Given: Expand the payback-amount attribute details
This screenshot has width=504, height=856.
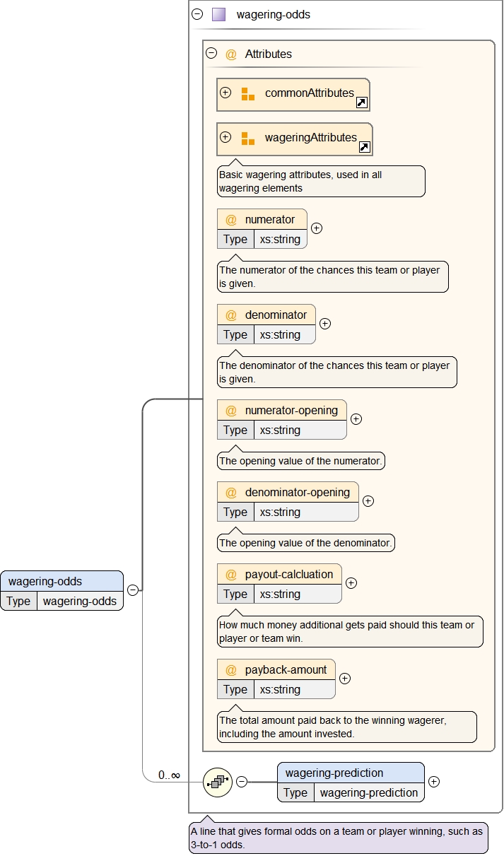Looking at the screenshot, I should (x=345, y=678).
